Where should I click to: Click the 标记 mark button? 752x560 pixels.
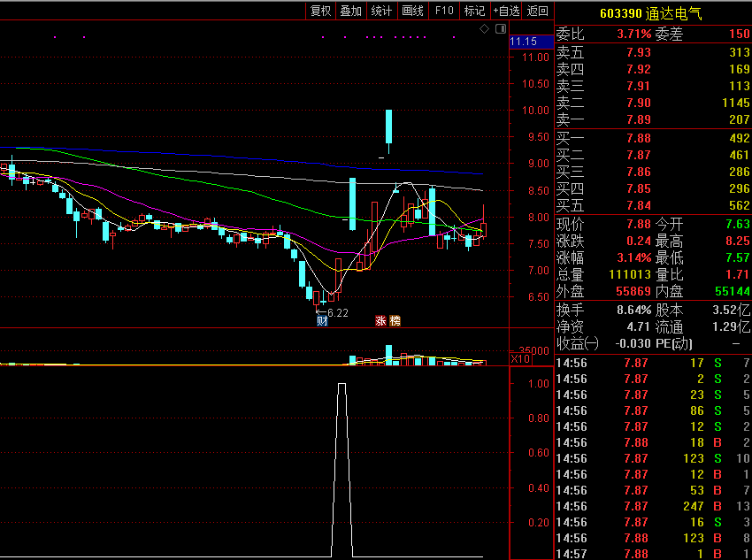475,11
